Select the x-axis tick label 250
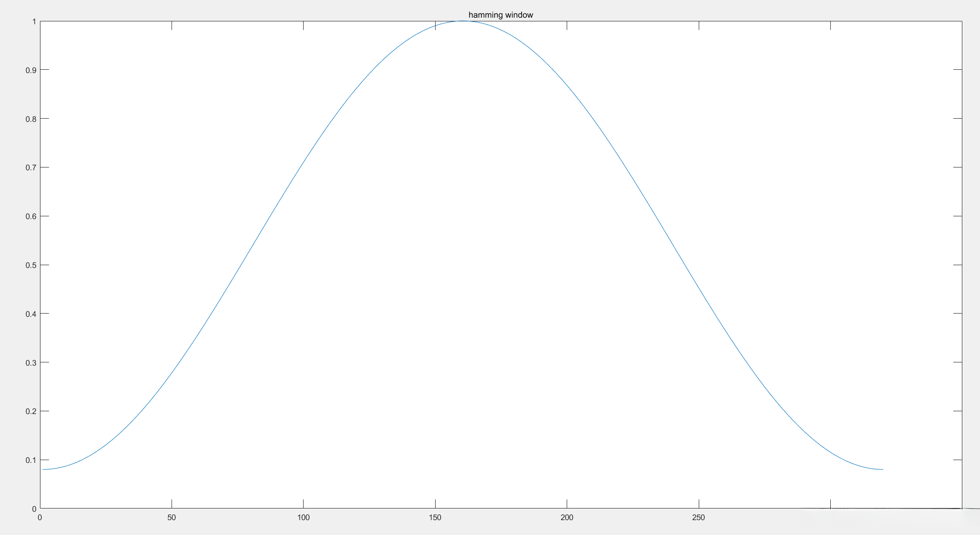The height and width of the screenshot is (535, 980). click(698, 517)
